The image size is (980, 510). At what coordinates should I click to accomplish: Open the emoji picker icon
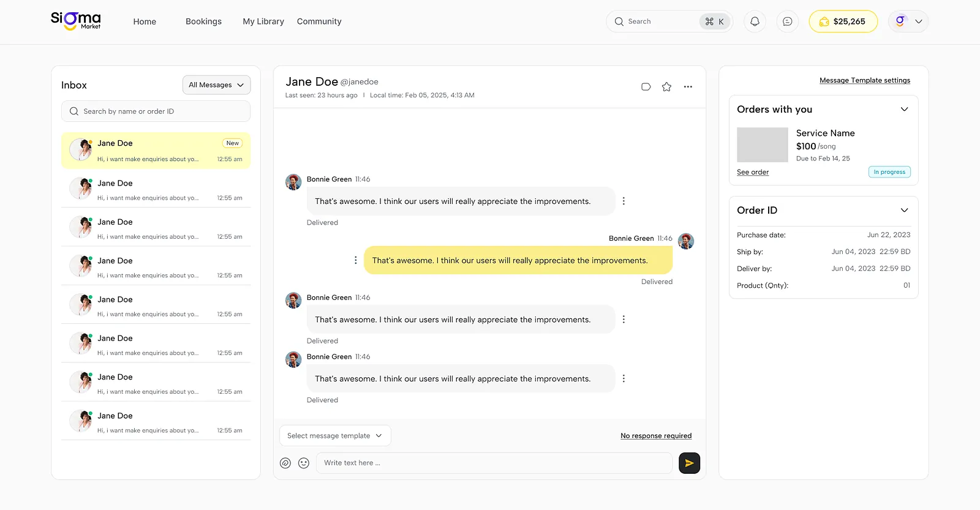[304, 463]
